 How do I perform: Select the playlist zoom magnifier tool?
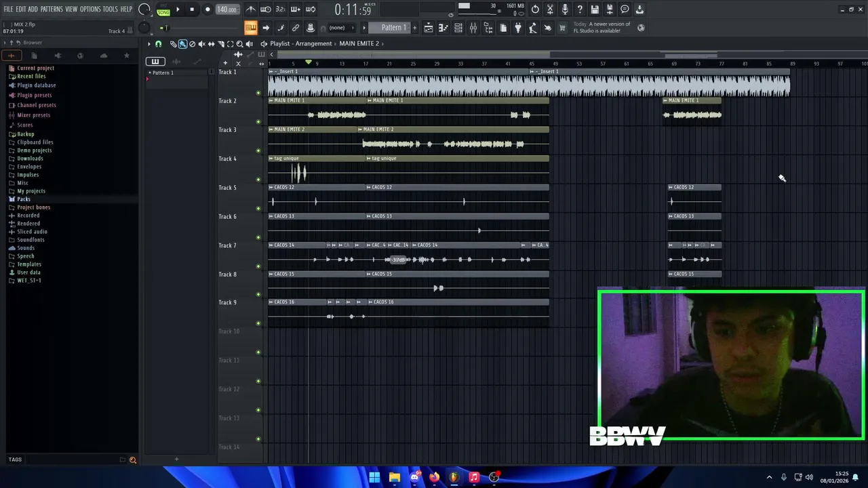click(x=239, y=43)
